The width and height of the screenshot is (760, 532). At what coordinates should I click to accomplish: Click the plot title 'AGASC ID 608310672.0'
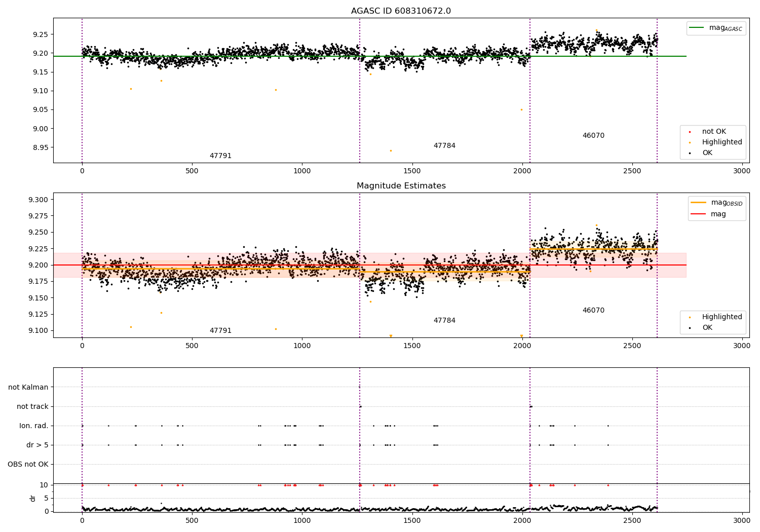(401, 11)
